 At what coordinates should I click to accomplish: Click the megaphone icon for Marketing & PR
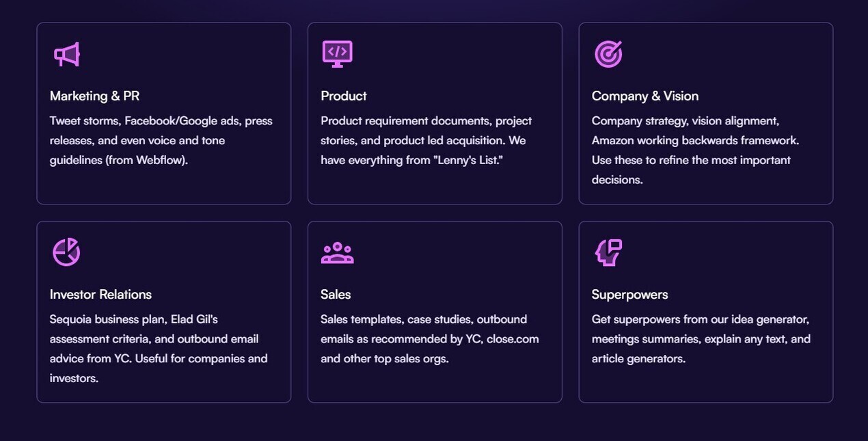66,54
